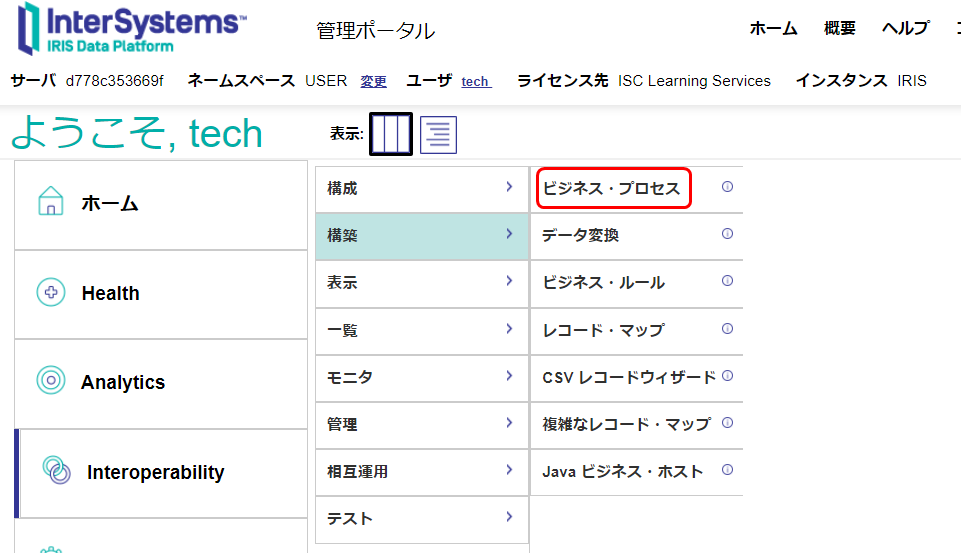Click the tech user link
This screenshot has height=553, width=961.
click(475, 82)
